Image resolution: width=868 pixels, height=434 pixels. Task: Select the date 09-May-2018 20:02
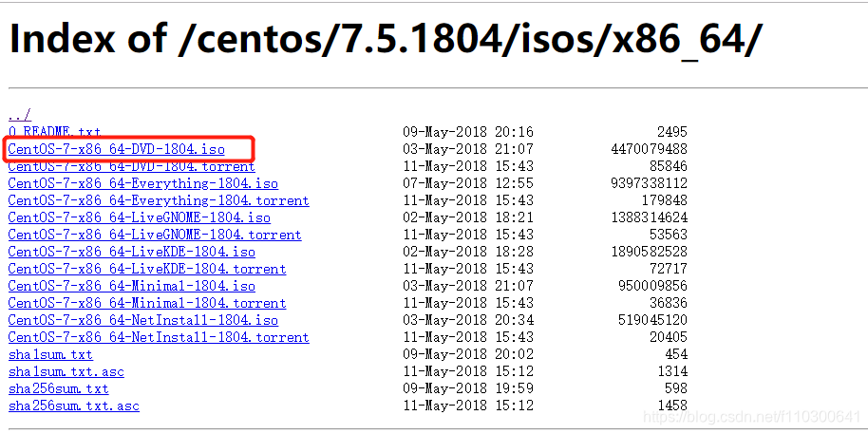click(468, 354)
